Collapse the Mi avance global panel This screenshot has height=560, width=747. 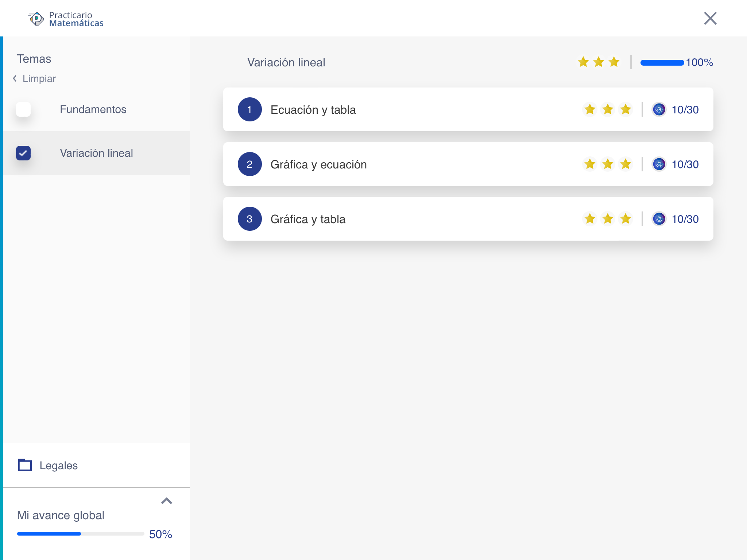(167, 501)
